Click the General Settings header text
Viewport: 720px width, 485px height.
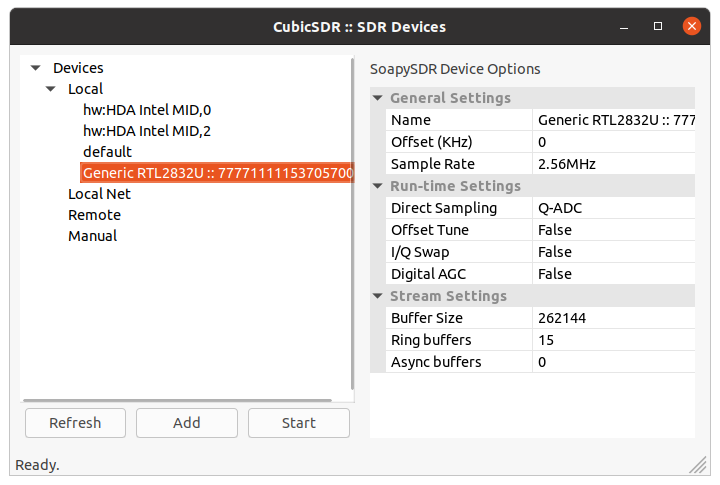click(x=450, y=98)
